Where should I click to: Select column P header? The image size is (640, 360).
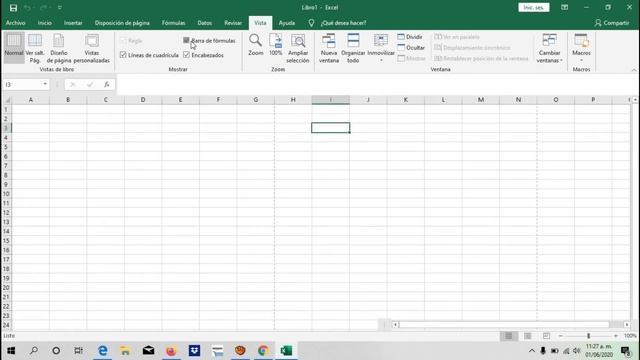click(x=593, y=100)
